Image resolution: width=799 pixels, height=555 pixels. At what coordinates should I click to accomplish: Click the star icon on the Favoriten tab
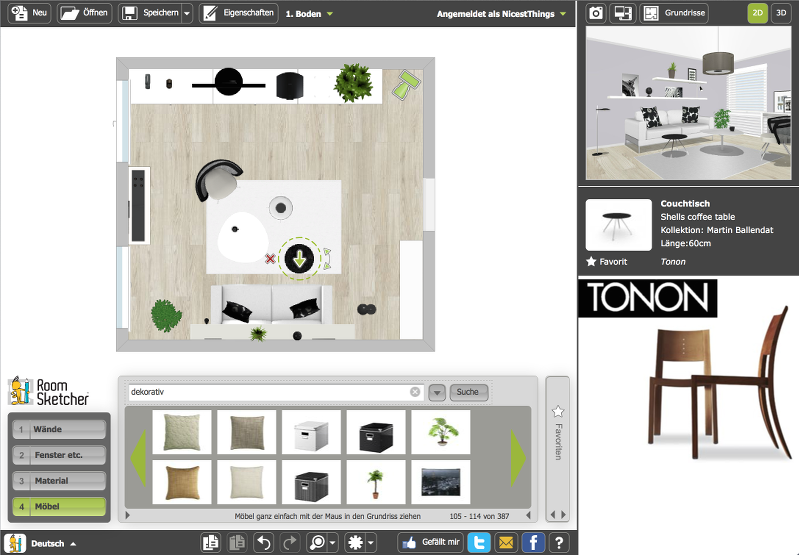pyautogui.click(x=558, y=411)
